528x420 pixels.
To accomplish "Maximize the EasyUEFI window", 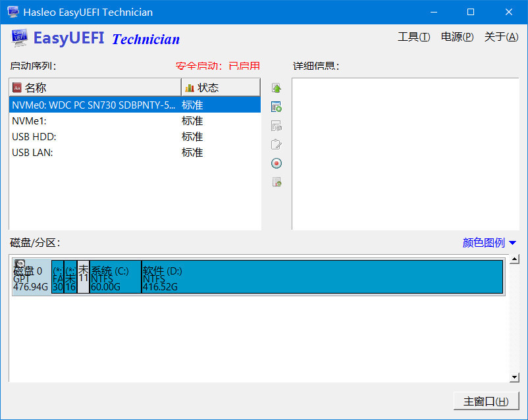I will tap(471, 12).
